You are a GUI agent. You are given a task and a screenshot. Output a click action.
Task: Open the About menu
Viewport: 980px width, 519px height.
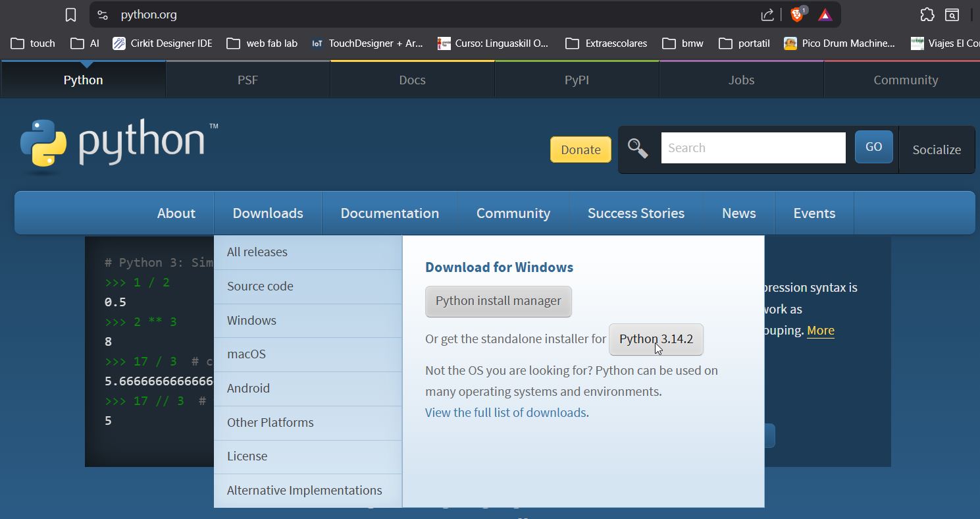176,213
